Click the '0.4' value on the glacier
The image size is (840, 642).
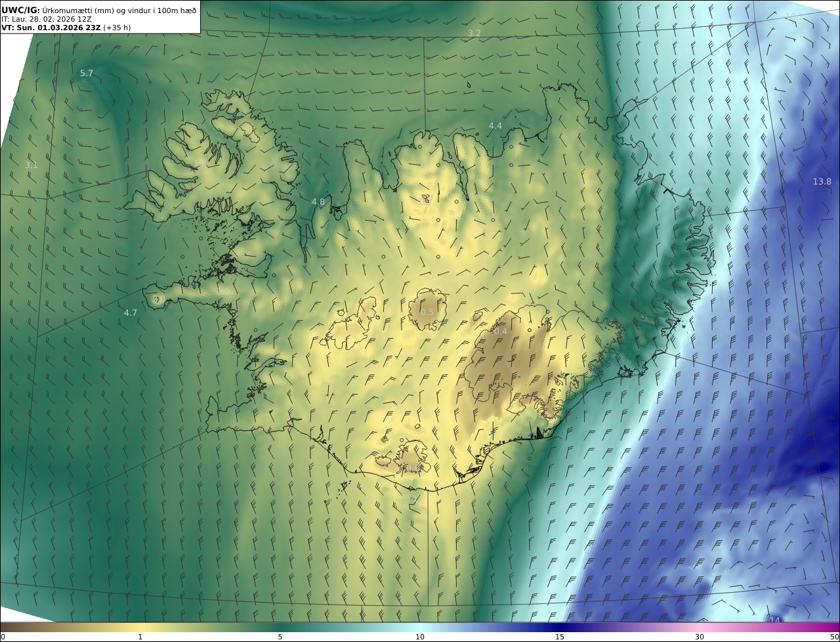tap(500, 332)
